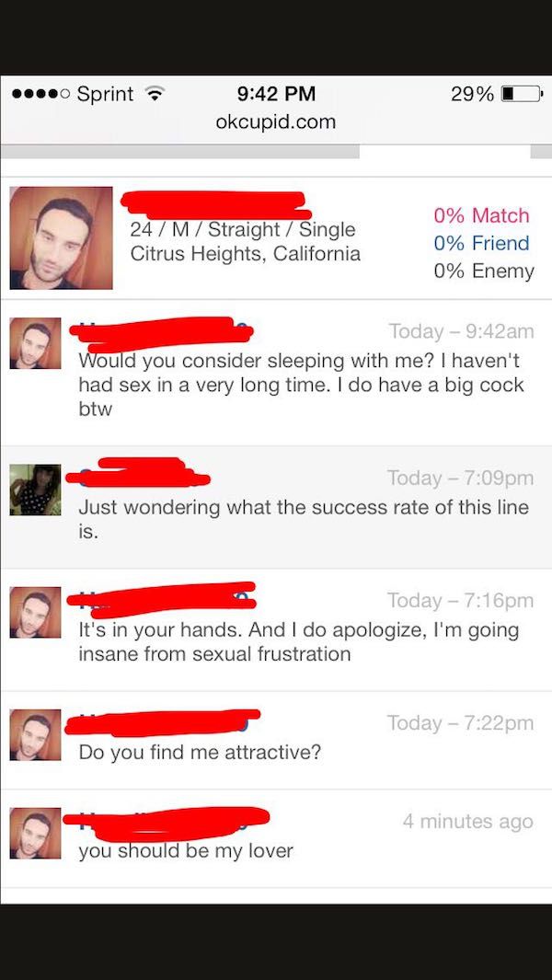Viewport: 552px width, 980px height.
Task: Tap the gray page loading progress bar
Action: pos(180,152)
